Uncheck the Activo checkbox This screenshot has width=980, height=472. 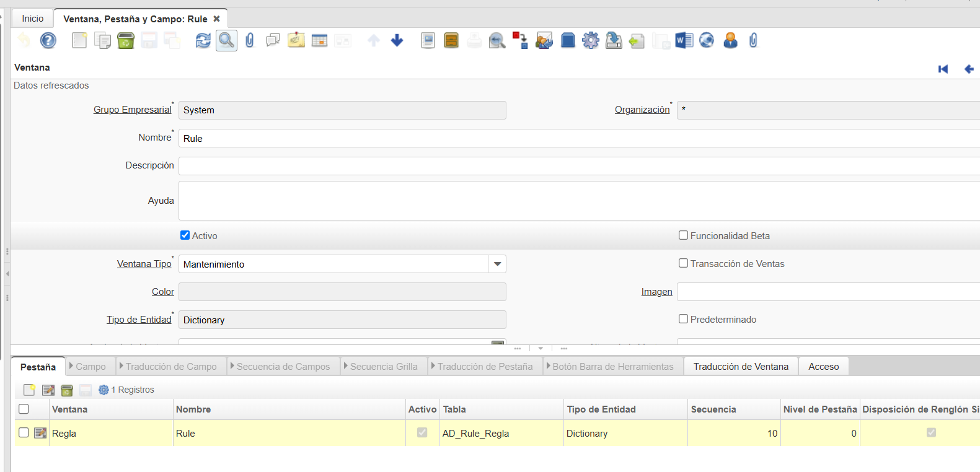pyautogui.click(x=185, y=235)
